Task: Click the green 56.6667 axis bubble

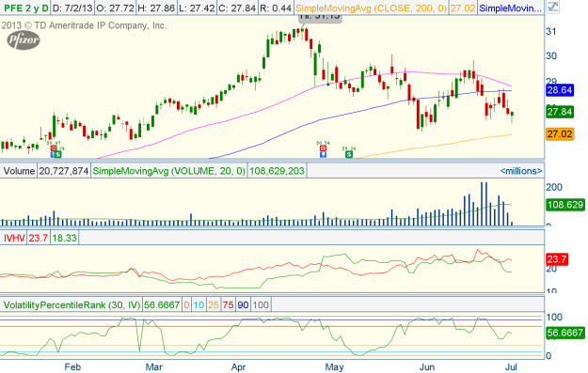Action: 565,333
